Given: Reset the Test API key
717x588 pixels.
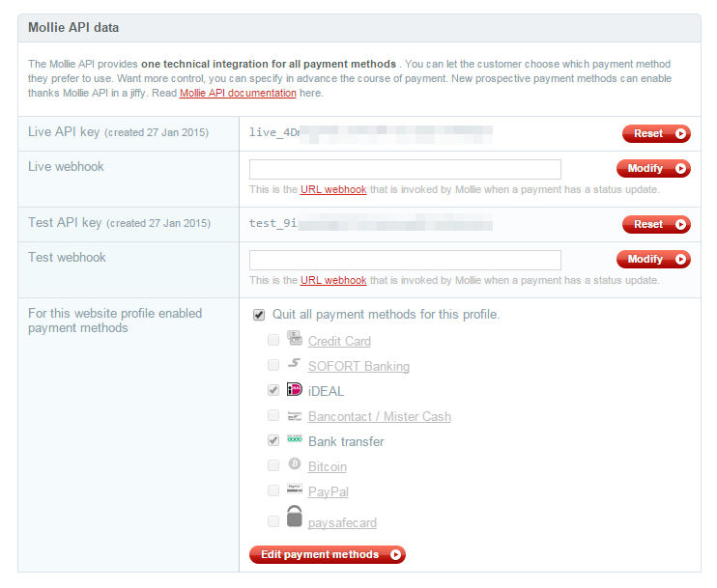Looking at the screenshot, I should 656,224.
